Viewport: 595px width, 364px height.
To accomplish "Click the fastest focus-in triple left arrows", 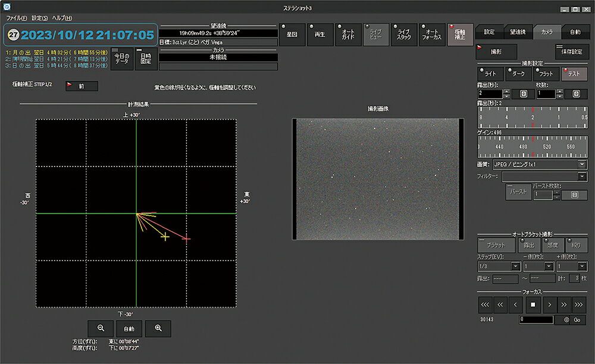I will click(486, 305).
